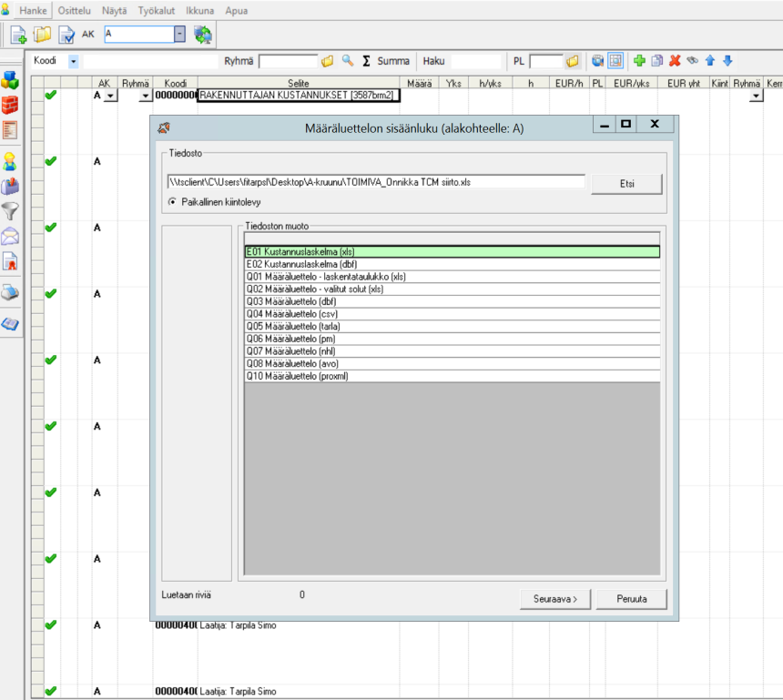Open construction worker icon in sidebar
The image size is (783, 700).
point(10,161)
